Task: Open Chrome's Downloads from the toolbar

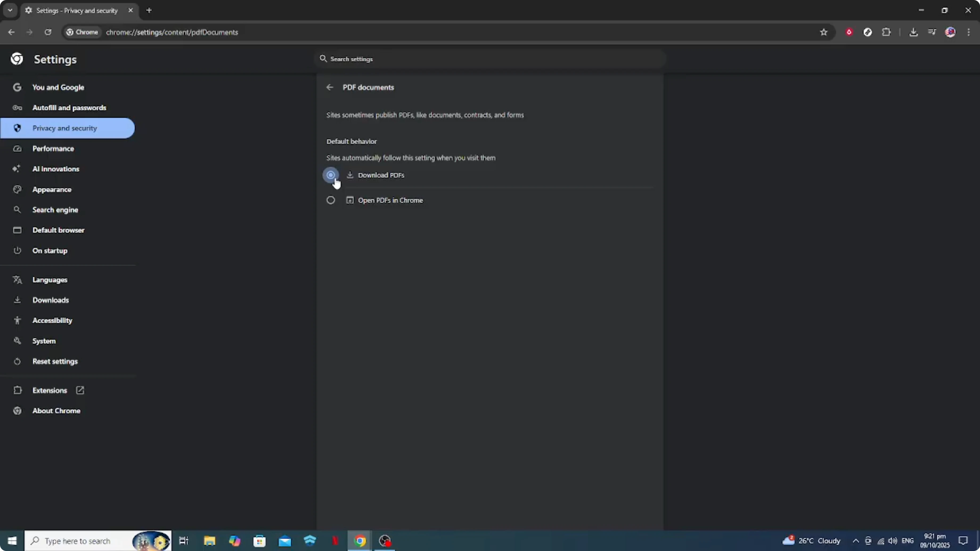Action: [914, 32]
